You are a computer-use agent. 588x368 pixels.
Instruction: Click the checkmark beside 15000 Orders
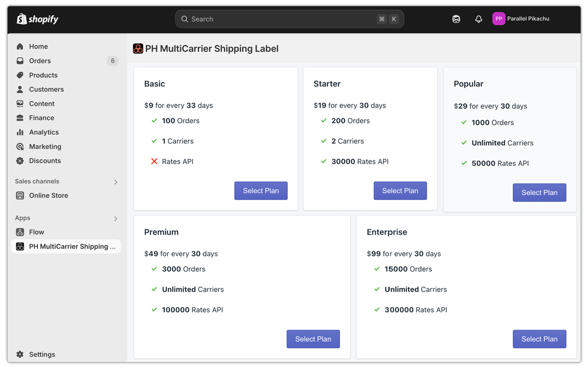click(x=377, y=269)
